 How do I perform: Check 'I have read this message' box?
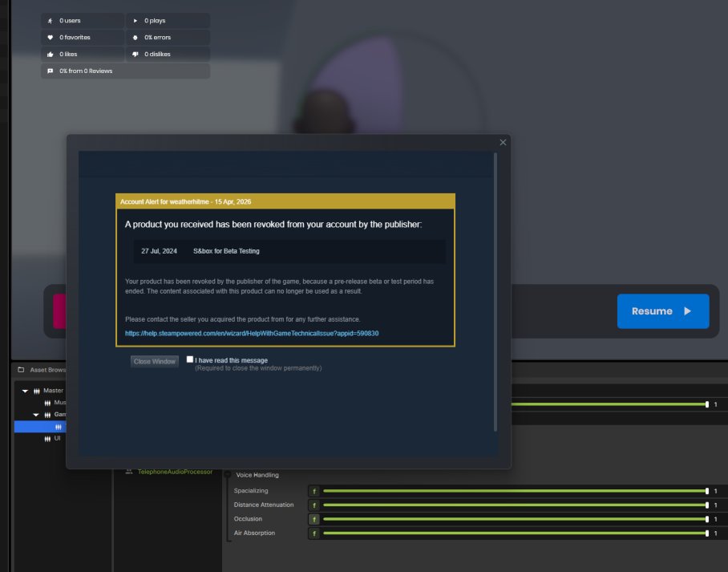(x=189, y=359)
